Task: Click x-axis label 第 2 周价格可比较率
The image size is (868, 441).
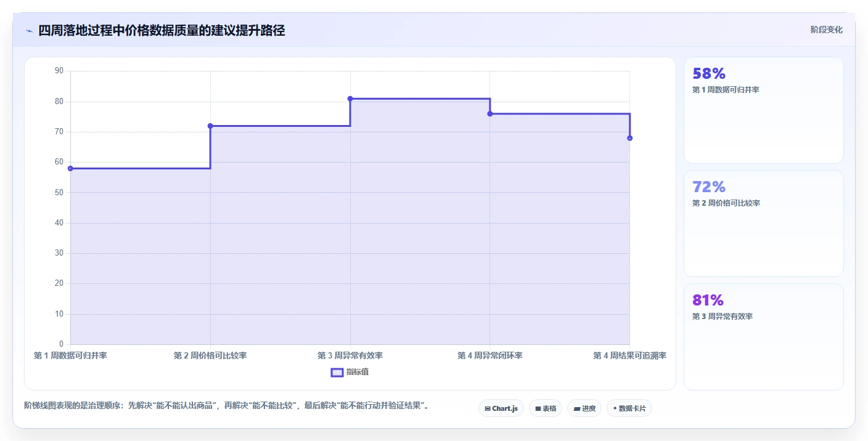Action: 210,356
